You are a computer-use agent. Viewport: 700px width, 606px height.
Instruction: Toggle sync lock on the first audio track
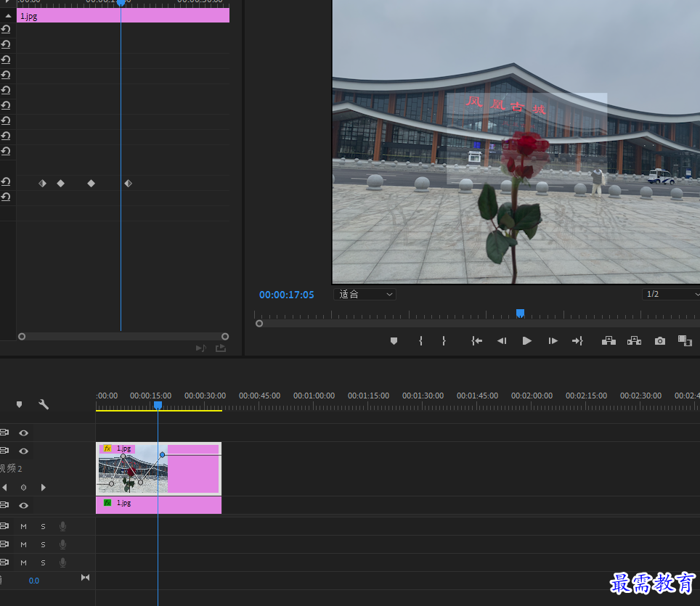point(4,526)
